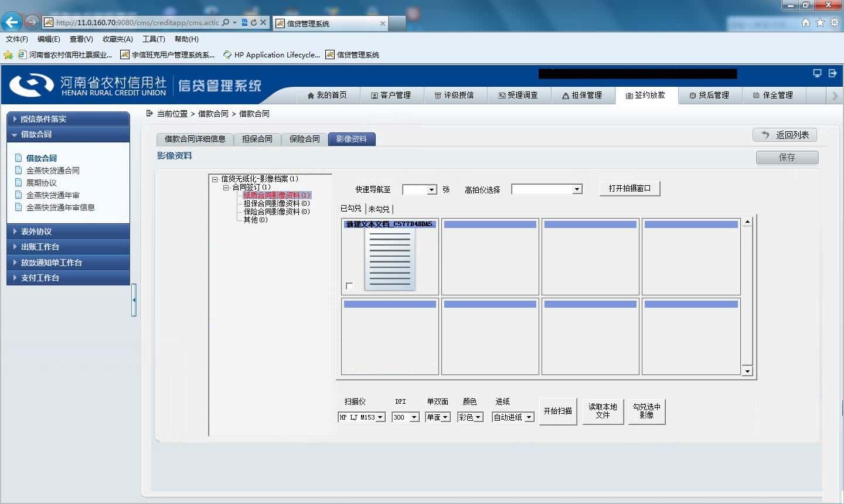844x504 pixels.
Task: Go back with the browser back arrow
Action: 12,22
